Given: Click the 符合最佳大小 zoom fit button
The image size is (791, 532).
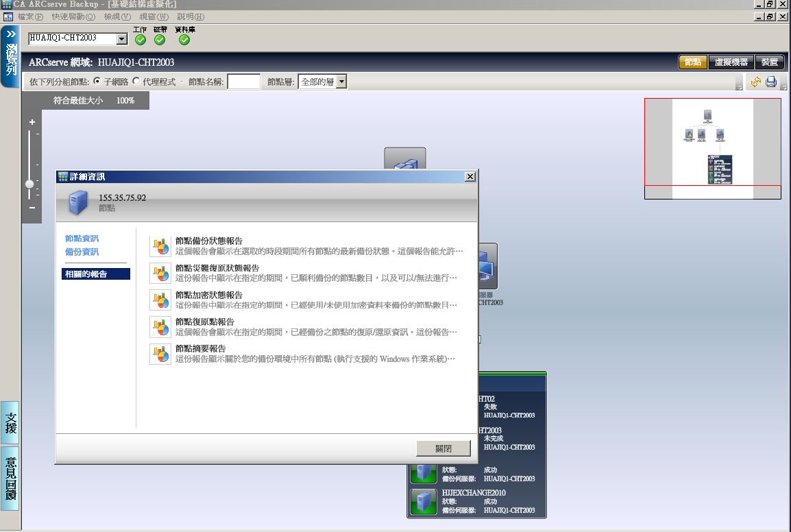Looking at the screenshot, I should (78, 101).
